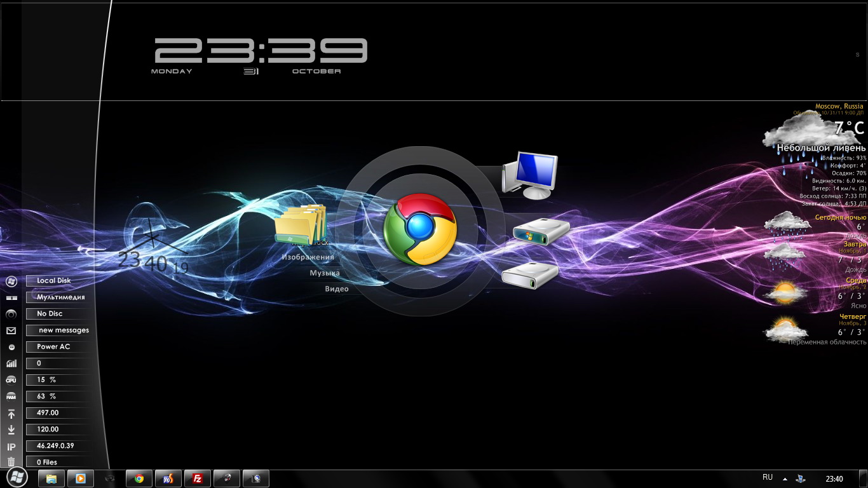868x488 pixels.
Task: Click the Сегодня ночью forecast heading
Action: [841, 217]
